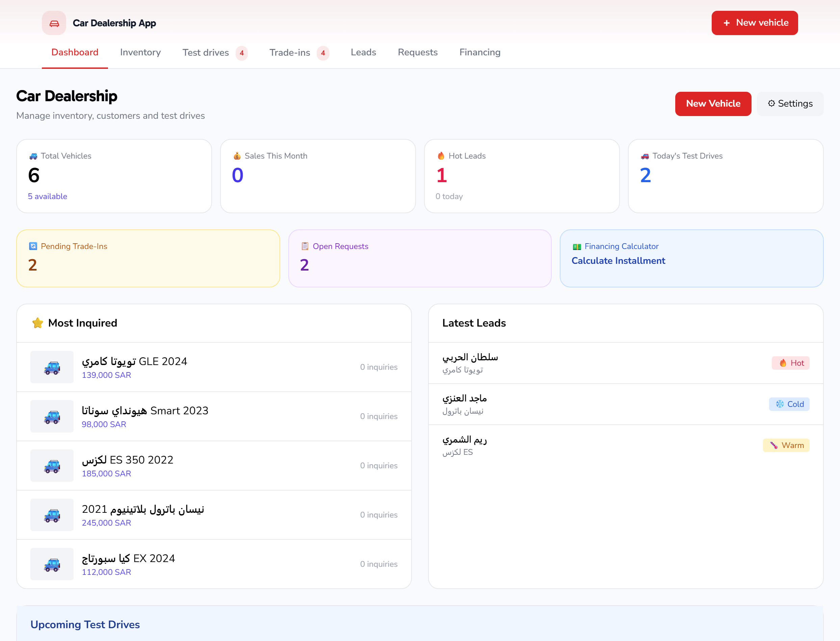The width and height of the screenshot is (840, 641).
Task: Click the Latest Leads heading
Action: (x=474, y=323)
